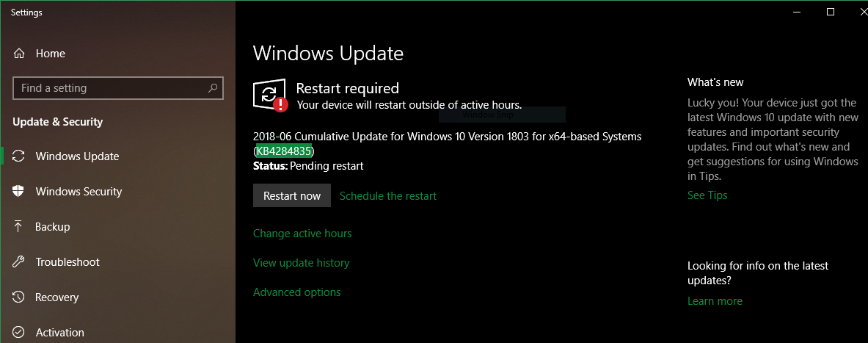Click the Restart required status icon
This screenshot has width=868, height=343.
pos(270,95)
